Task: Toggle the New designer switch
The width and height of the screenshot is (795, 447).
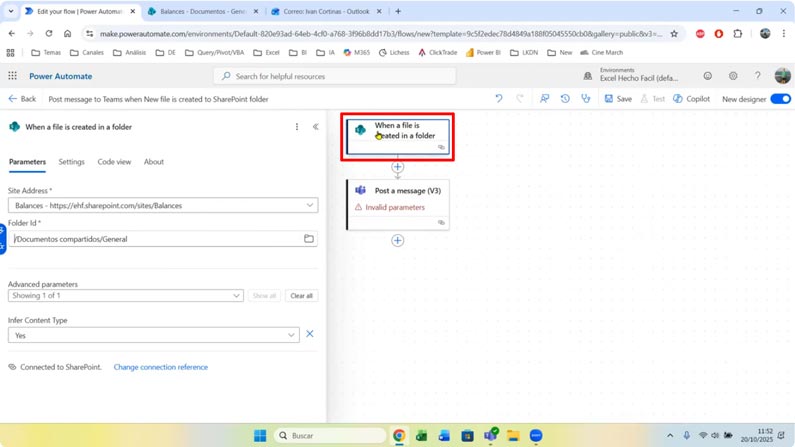Action: tap(780, 99)
